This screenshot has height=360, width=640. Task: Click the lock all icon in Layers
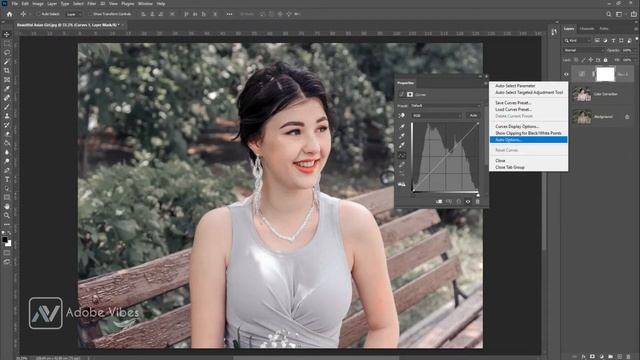(606, 60)
